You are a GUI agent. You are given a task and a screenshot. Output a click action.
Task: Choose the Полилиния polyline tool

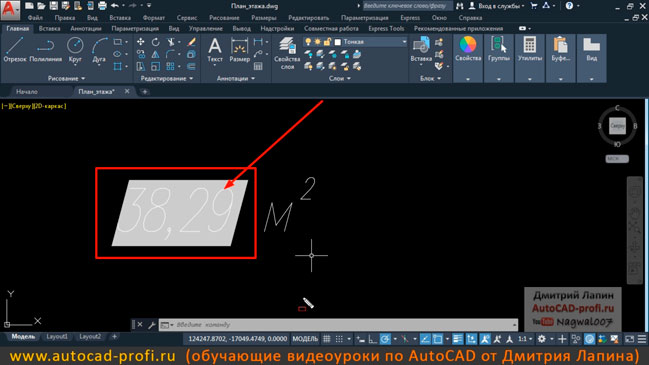coord(46,50)
